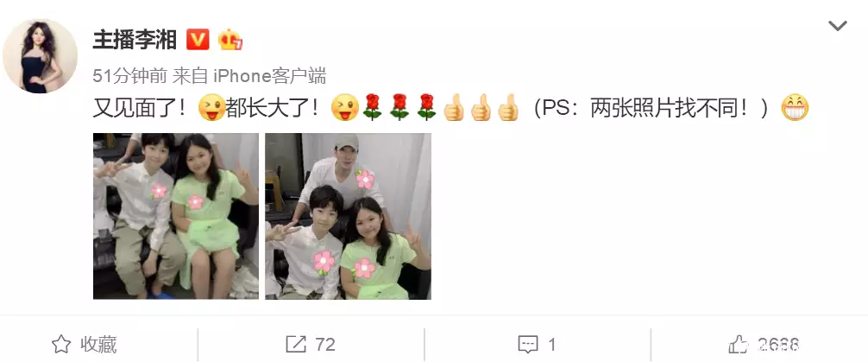Click the repost share icon

tap(296, 344)
